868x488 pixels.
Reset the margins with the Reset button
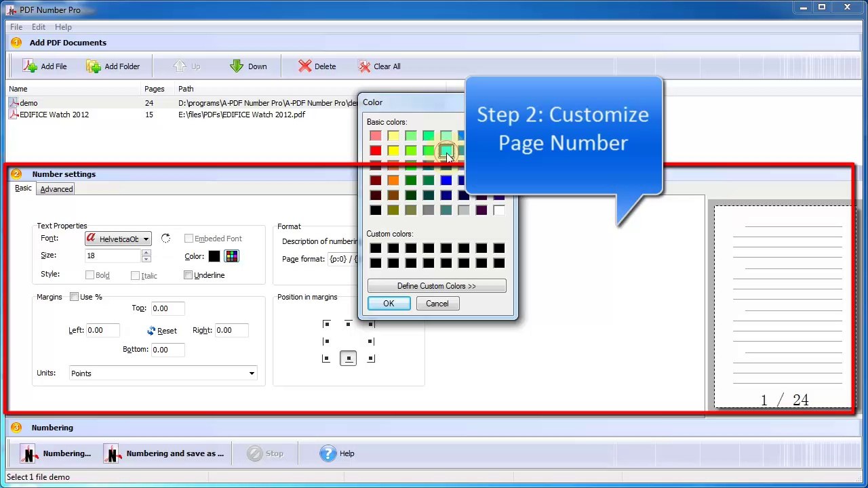tap(162, 331)
